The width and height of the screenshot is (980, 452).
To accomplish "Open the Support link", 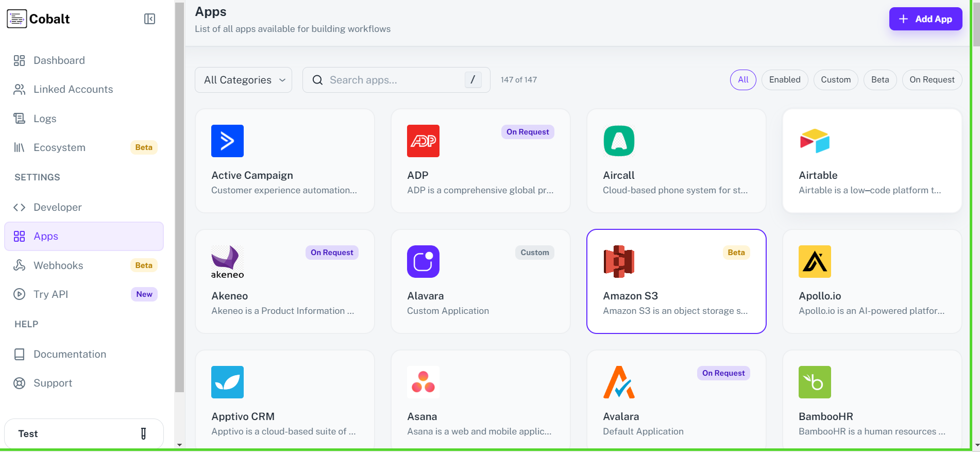I will point(84,383).
